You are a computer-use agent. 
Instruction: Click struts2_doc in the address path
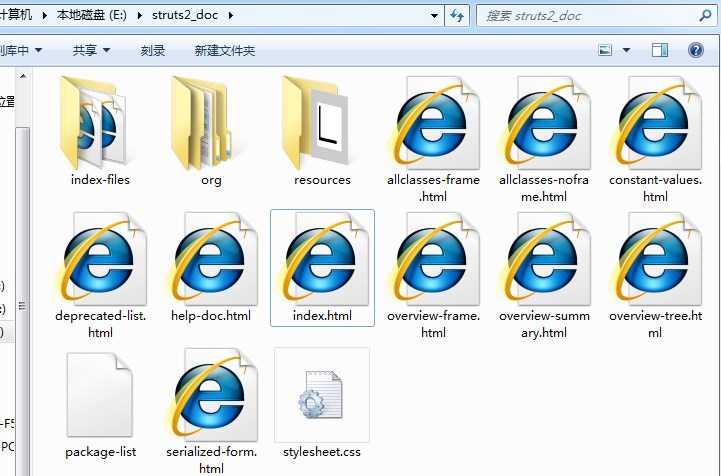coord(185,15)
